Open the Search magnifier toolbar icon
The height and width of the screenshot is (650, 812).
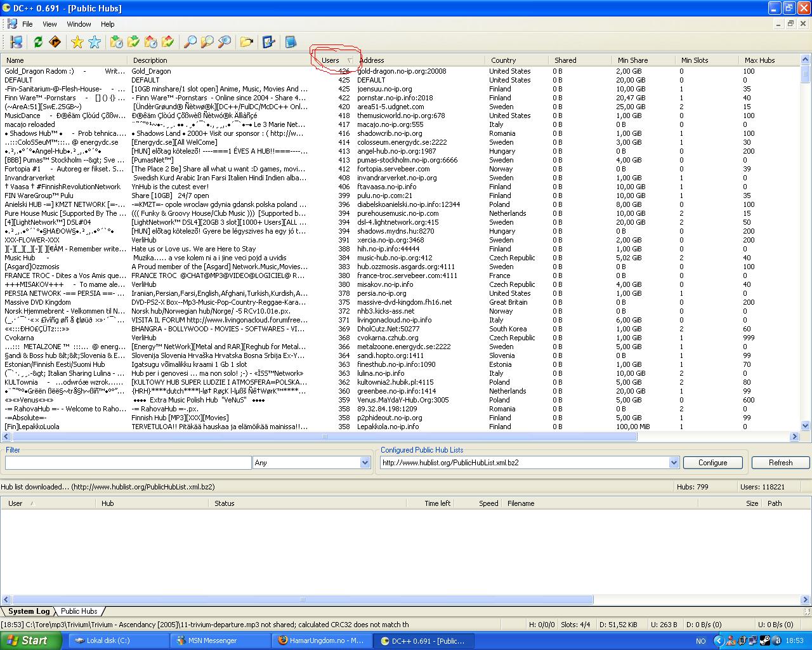pyautogui.click(x=190, y=42)
